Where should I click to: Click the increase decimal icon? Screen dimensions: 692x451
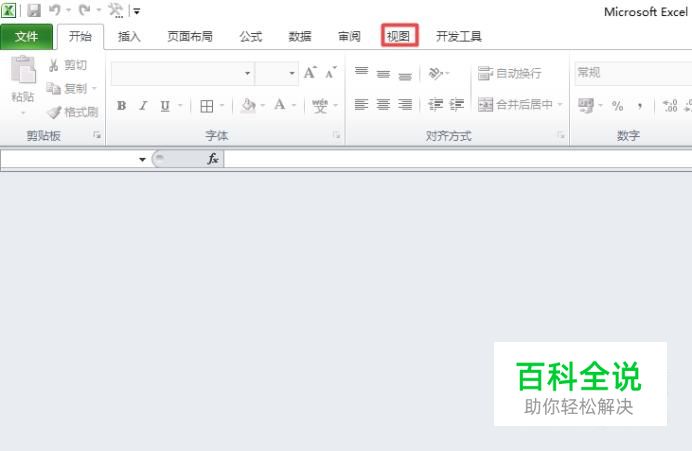pyautogui.click(x=670, y=105)
